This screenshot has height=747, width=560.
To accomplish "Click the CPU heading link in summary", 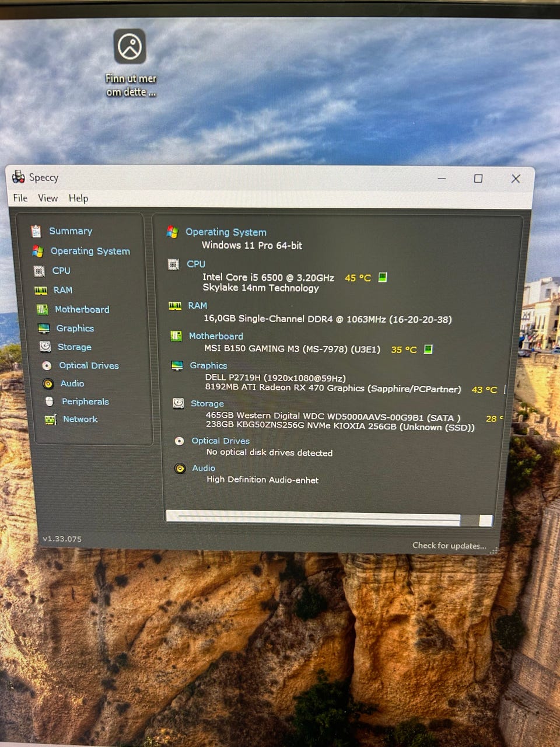I will [196, 264].
